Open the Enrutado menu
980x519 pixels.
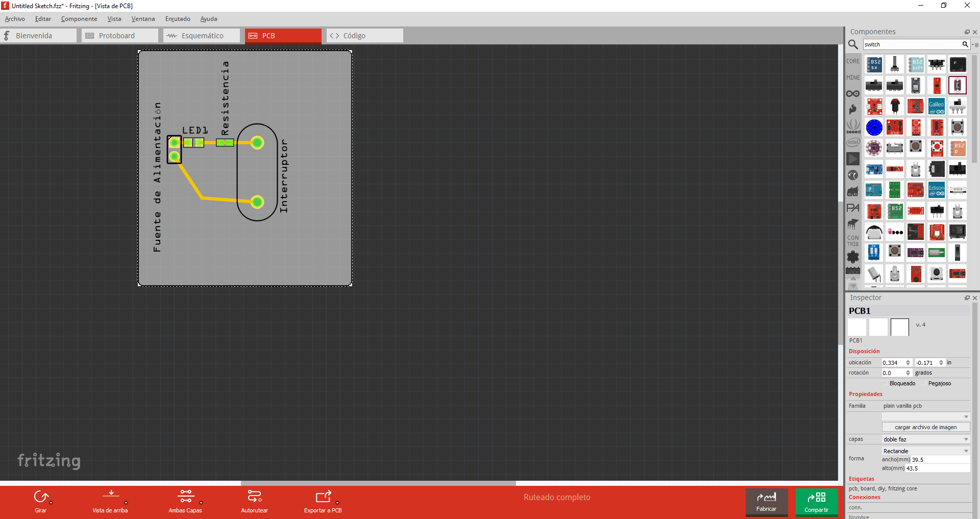178,19
